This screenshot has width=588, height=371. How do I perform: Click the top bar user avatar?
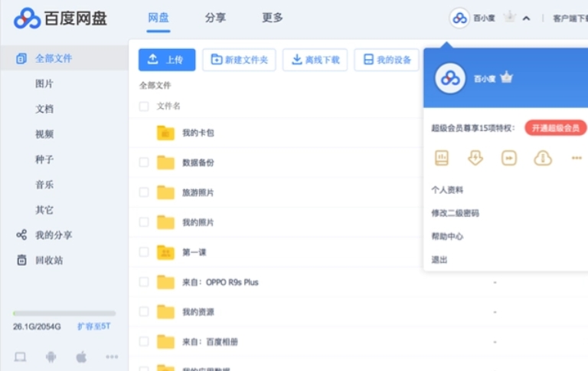459,18
